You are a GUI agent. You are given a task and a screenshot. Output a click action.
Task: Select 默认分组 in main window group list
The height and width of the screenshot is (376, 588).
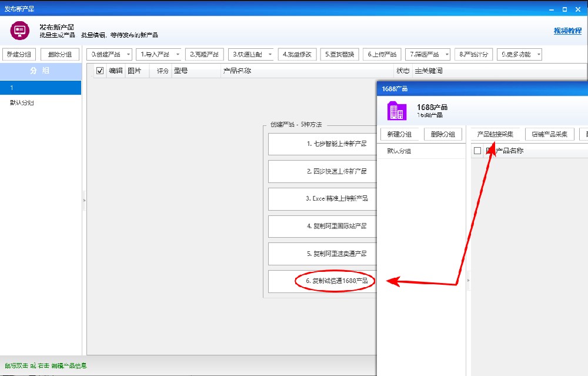(41, 102)
